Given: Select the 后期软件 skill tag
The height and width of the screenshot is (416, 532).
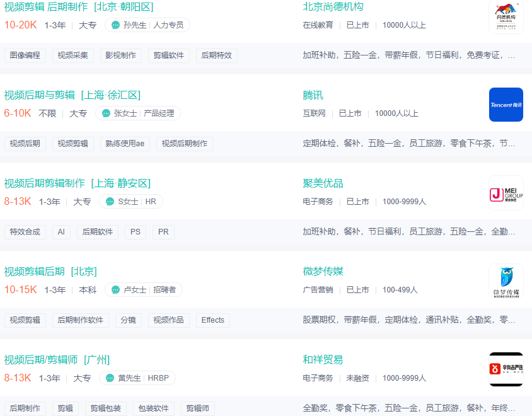Looking at the screenshot, I should 98,232.
